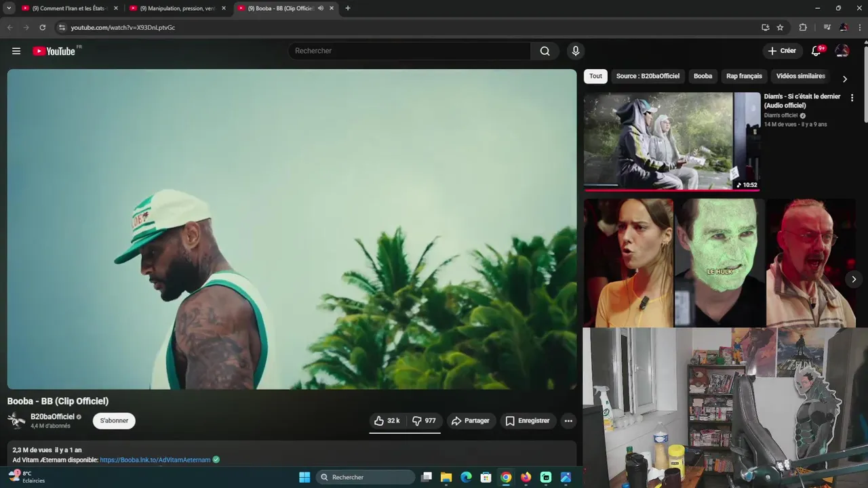Screen dimensions: 868x488
Task: Open weather widget showing 8°C
Action: click(27, 477)
